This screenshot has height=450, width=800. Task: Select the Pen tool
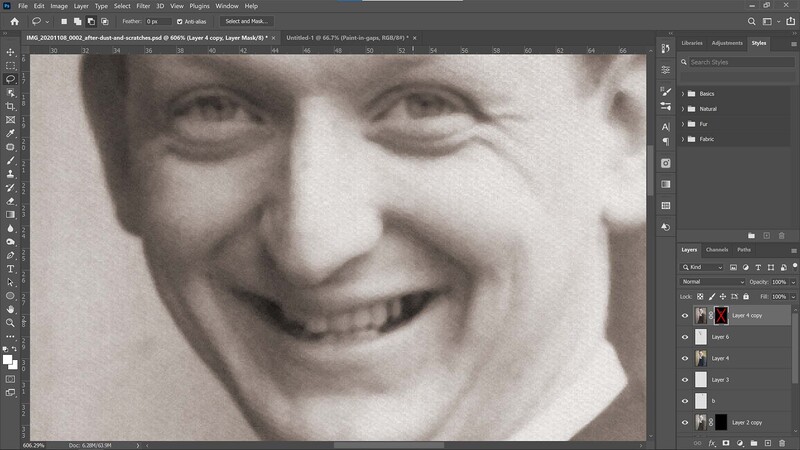point(10,255)
